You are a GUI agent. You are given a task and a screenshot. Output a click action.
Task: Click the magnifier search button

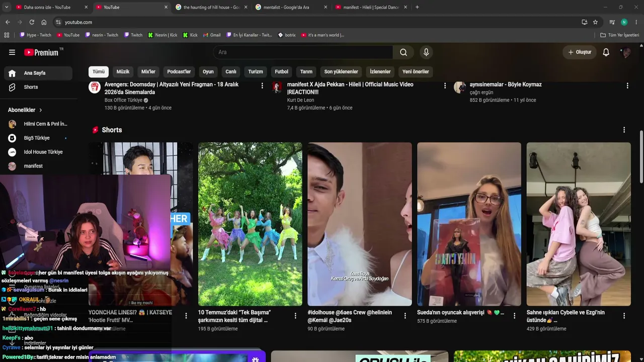click(404, 52)
